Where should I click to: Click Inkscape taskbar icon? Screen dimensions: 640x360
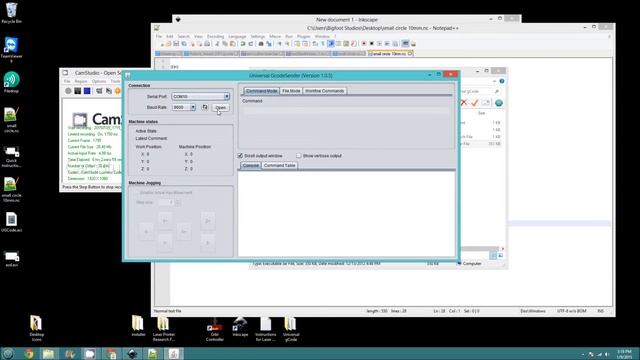click(131, 353)
